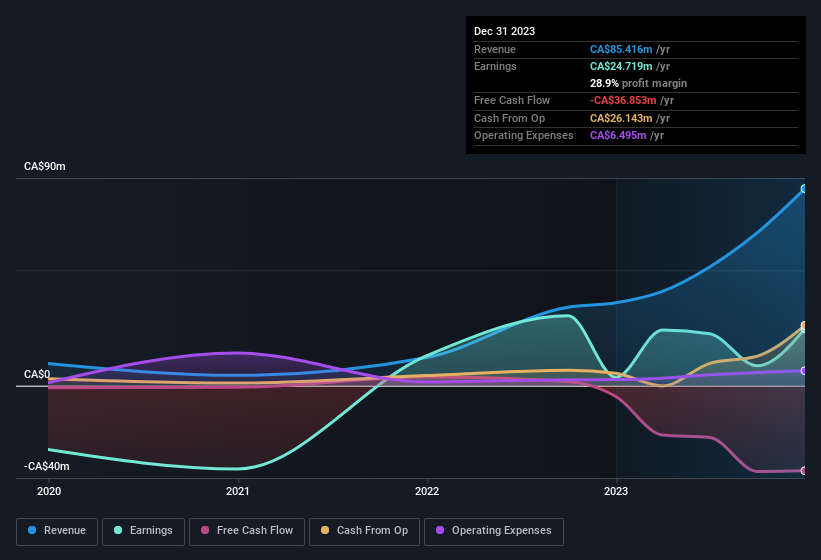Viewport: 821px width, 560px height.
Task: Toggle the Earnings legend button
Action: (x=143, y=531)
